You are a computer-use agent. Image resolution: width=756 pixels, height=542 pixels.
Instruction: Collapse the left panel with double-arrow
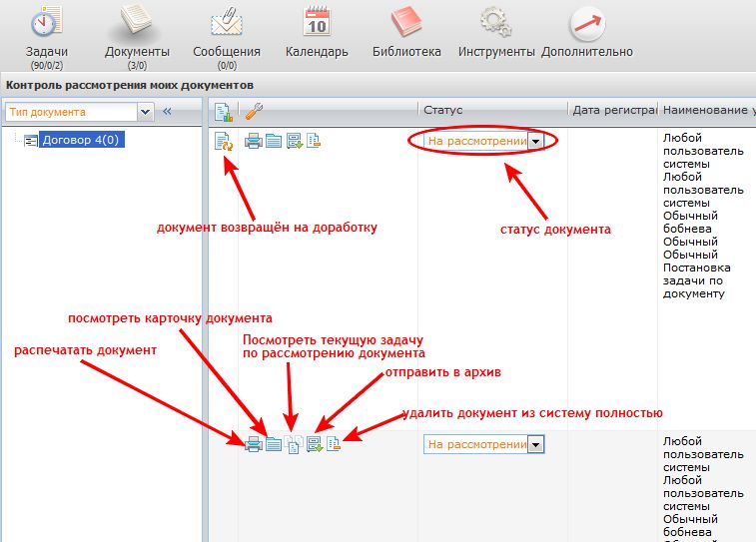tap(168, 113)
